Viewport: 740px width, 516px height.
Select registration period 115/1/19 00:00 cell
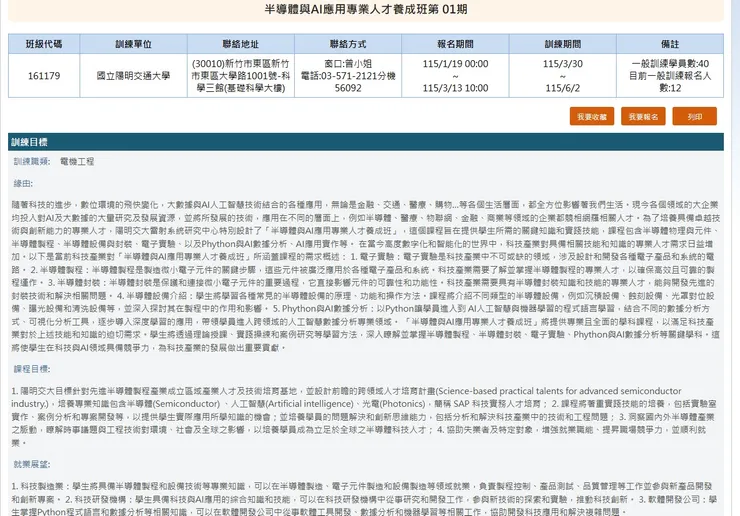(x=455, y=76)
